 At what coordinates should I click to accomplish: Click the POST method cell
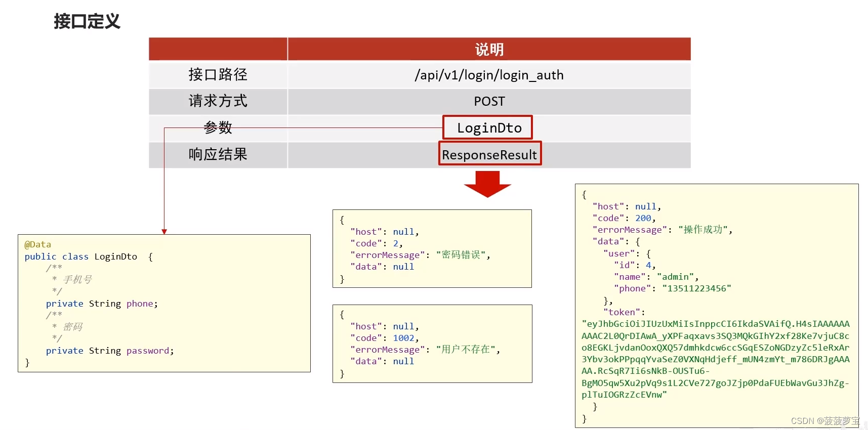(x=489, y=101)
